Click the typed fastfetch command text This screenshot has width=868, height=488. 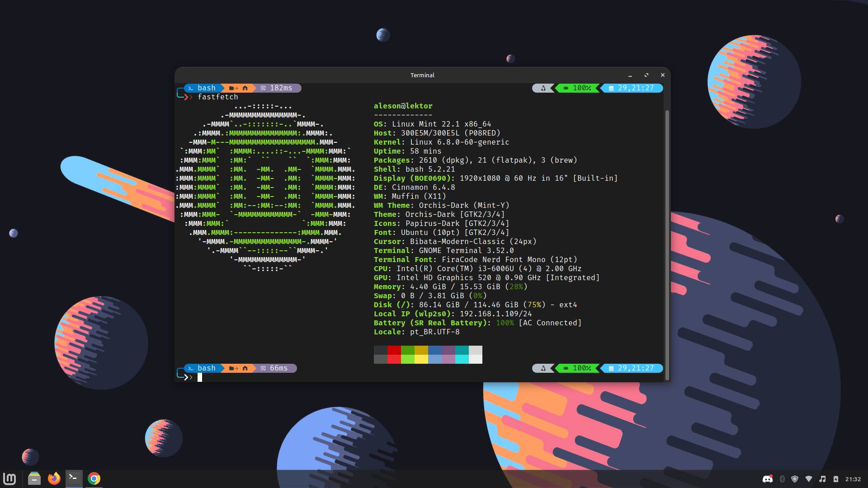pos(218,97)
